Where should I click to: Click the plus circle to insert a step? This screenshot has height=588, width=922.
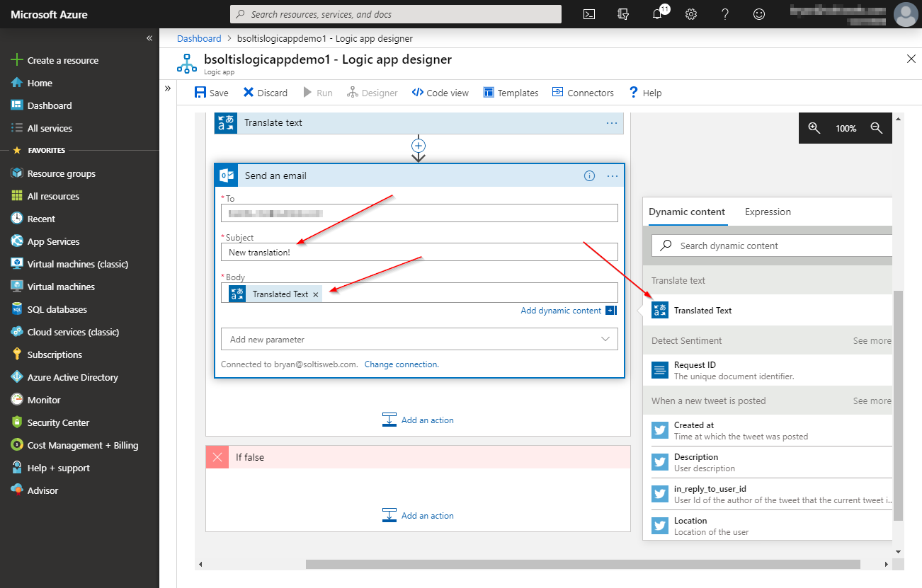(419, 145)
